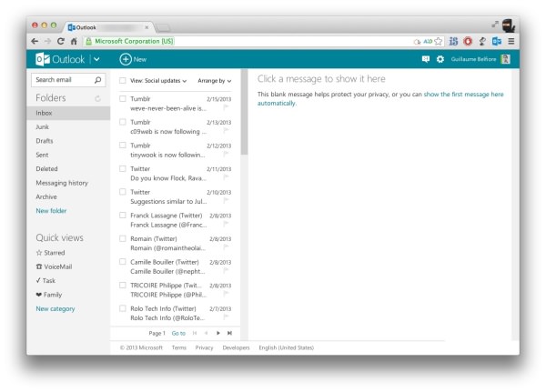This screenshot has height=392, width=546.
Task: Click the Outlook logo icon
Action: [43, 59]
